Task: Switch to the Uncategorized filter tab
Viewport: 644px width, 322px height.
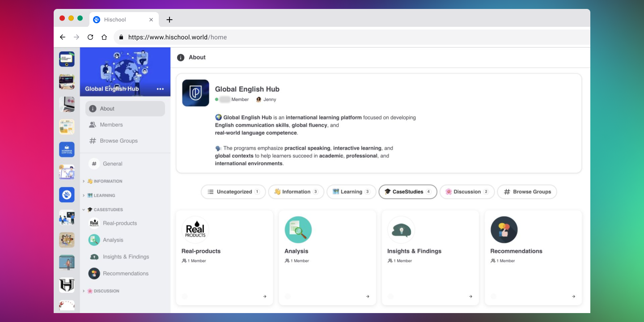Action: tap(233, 192)
